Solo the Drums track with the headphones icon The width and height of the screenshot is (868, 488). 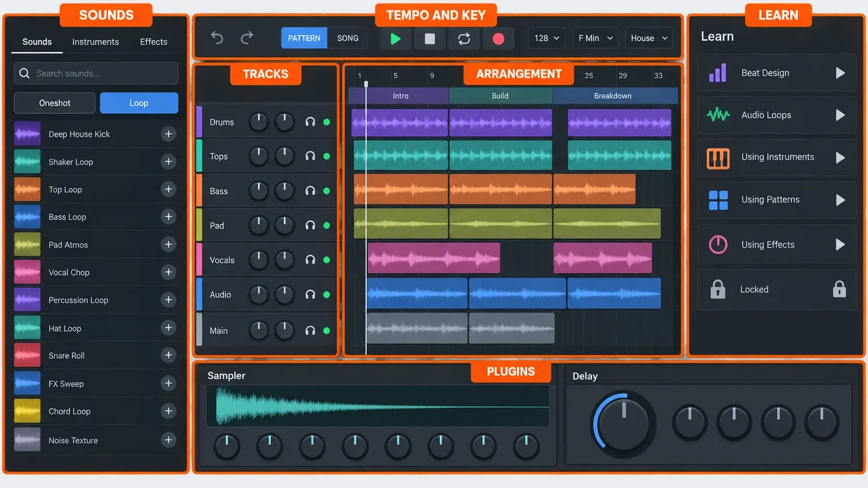(310, 122)
